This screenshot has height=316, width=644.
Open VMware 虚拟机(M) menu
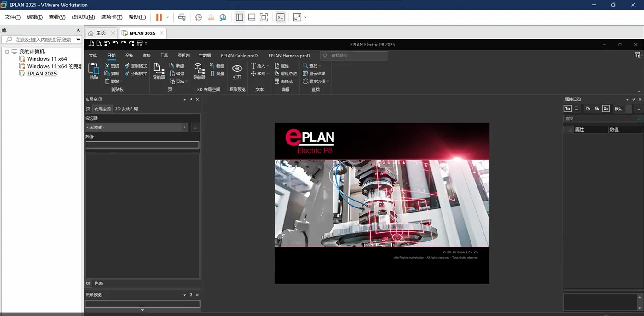[x=83, y=17]
